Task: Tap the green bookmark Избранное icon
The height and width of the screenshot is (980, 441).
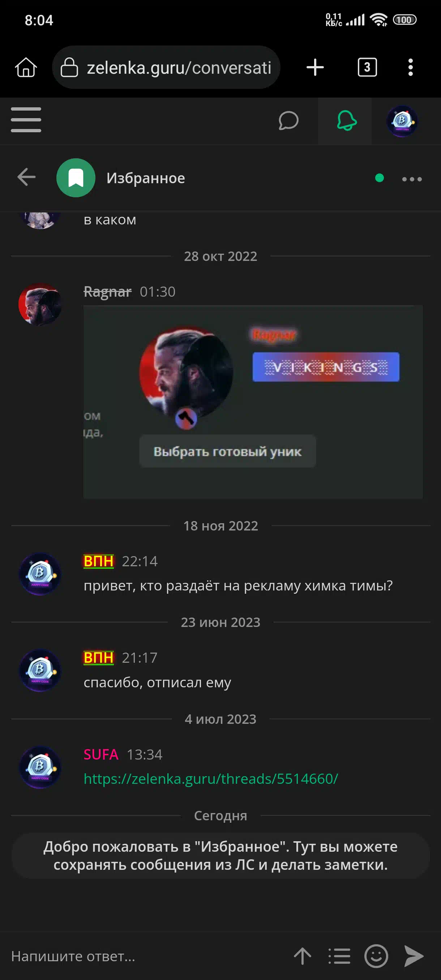Action: pyautogui.click(x=76, y=178)
